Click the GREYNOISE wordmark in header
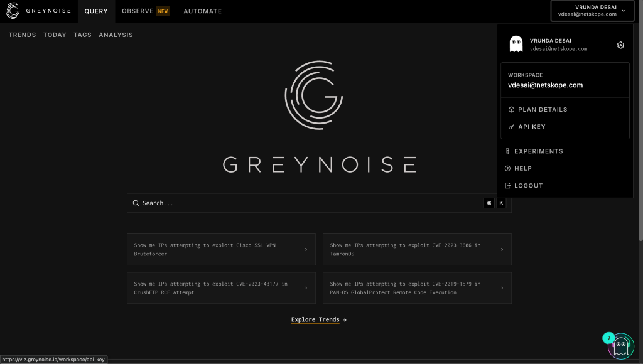The image size is (643, 364). tap(48, 11)
